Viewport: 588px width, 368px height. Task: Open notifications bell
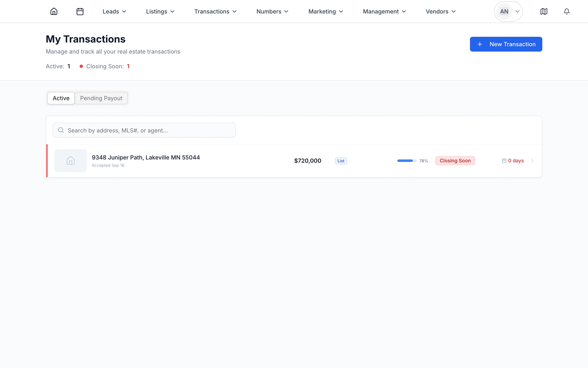coord(567,11)
